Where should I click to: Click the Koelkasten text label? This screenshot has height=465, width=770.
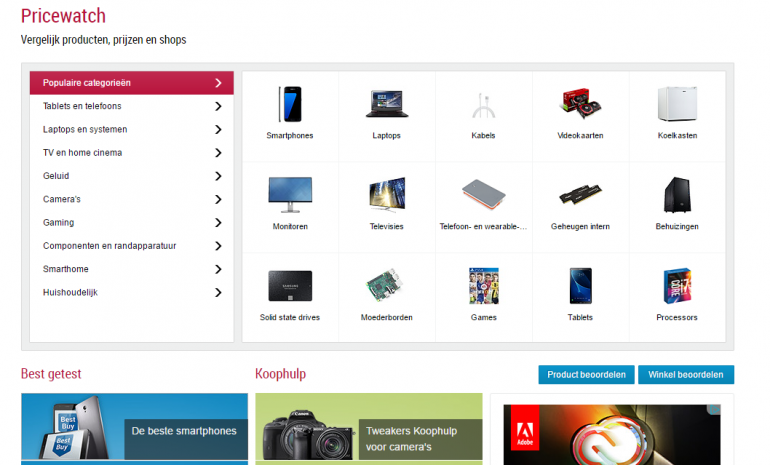[x=677, y=136]
